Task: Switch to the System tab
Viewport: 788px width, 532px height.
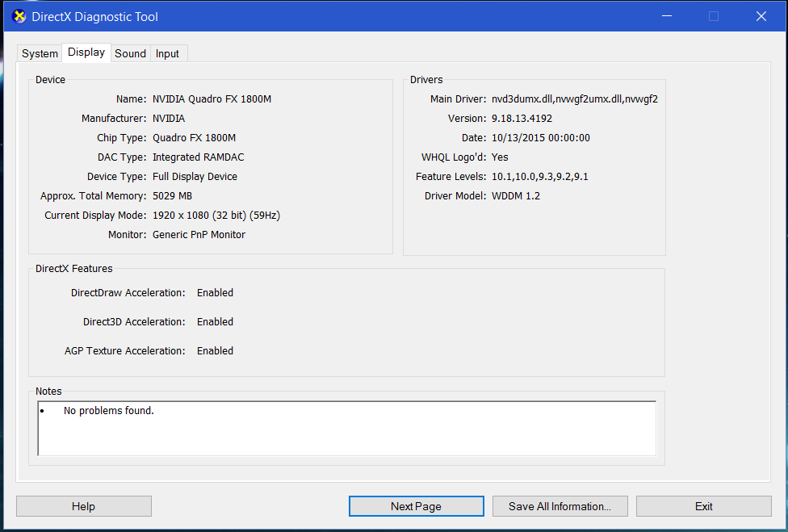Action: pos(40,54)
